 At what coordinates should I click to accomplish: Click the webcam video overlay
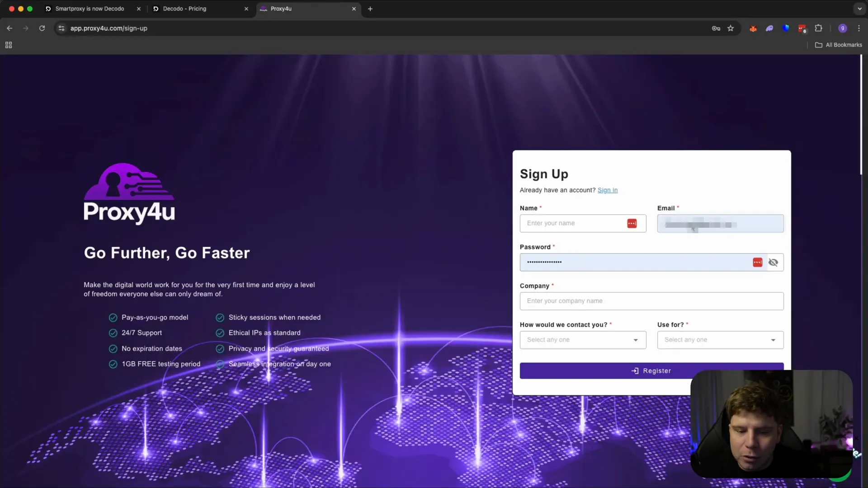(772, 424)
